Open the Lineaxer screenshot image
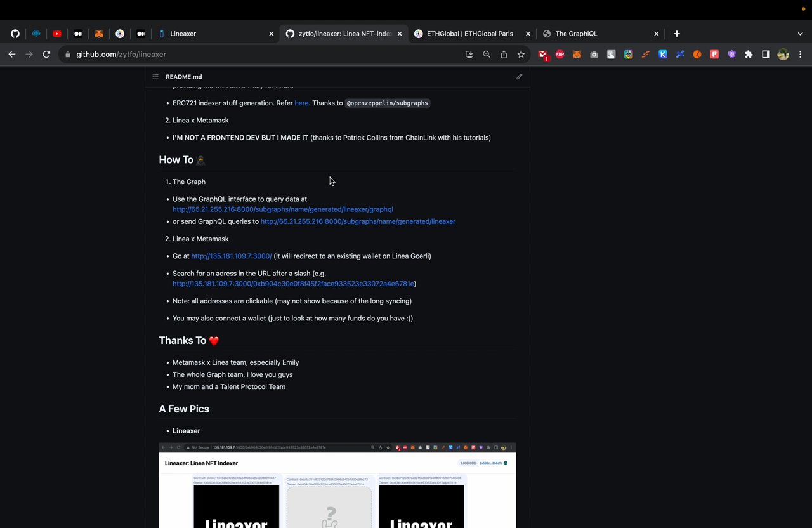Viewport: 812px width, 528px height. (x=337, y=485)
